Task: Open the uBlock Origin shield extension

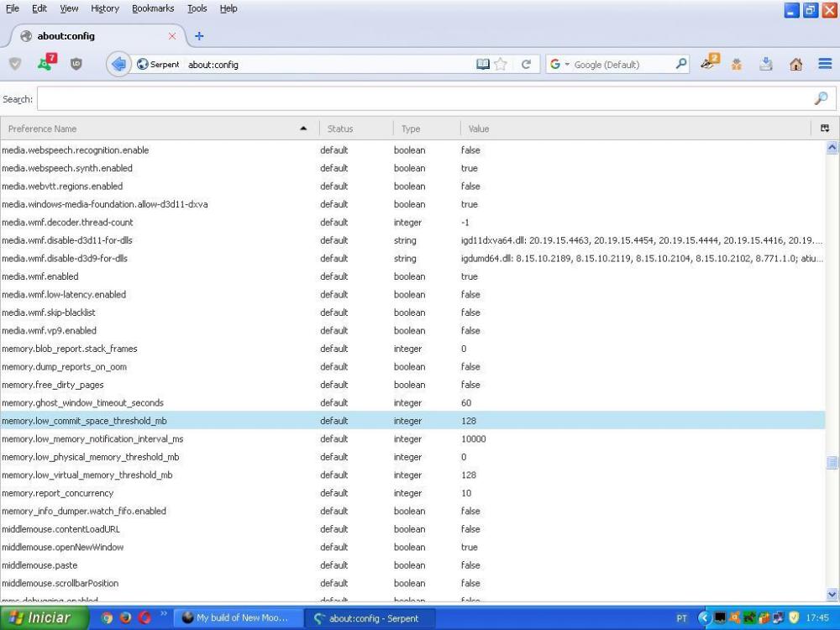Action: click(x=76, y=64)
